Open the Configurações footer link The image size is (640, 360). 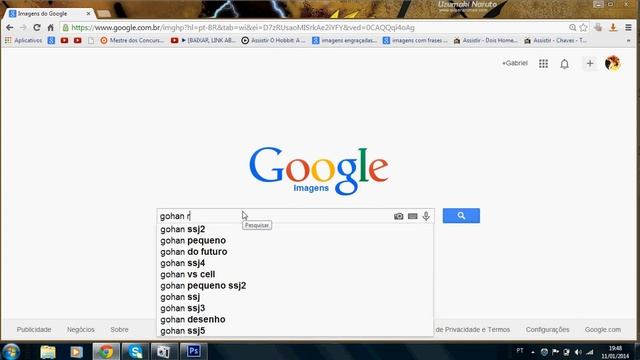coord(547,329)
